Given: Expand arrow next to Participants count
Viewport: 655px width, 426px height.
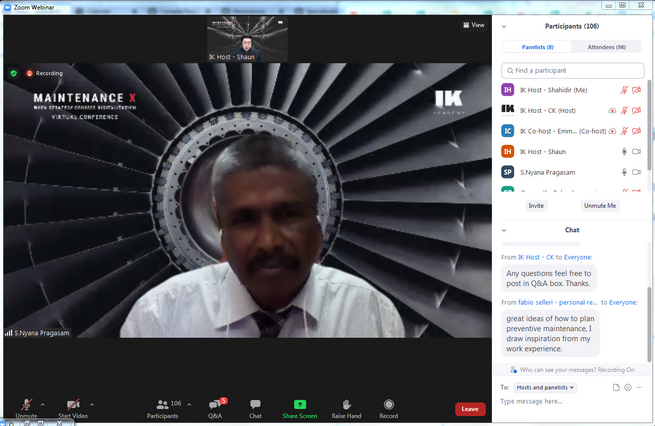Looking at the screenshot, I should 189,405.
